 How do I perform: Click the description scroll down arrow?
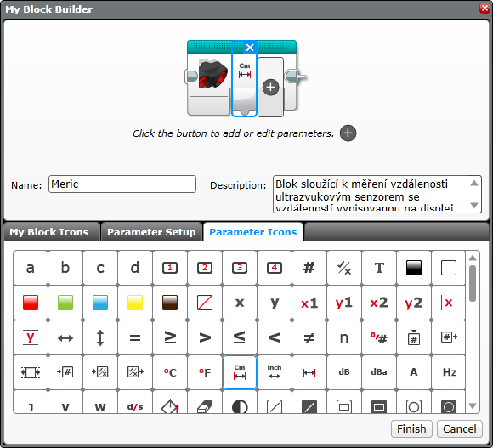(x=474, y=206)
